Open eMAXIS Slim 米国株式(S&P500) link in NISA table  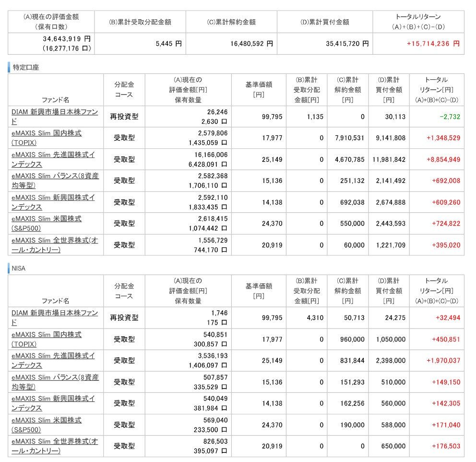point(47,425)
